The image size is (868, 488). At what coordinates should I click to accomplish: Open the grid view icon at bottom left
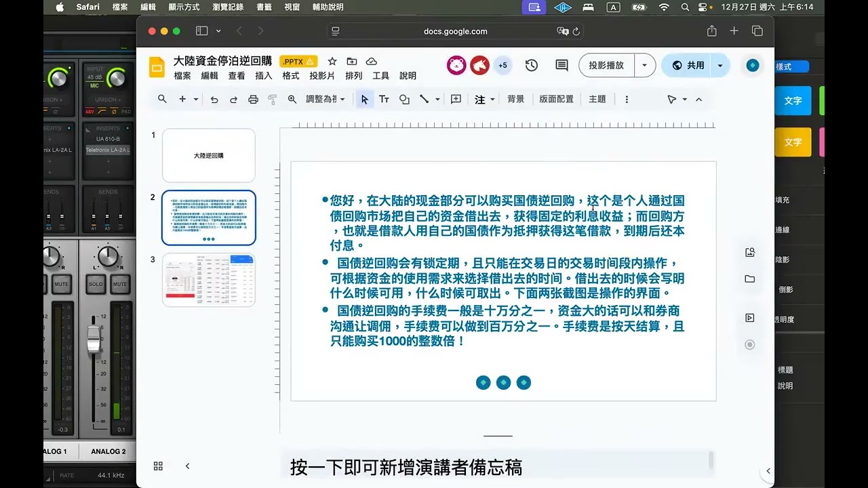point(158,466)
